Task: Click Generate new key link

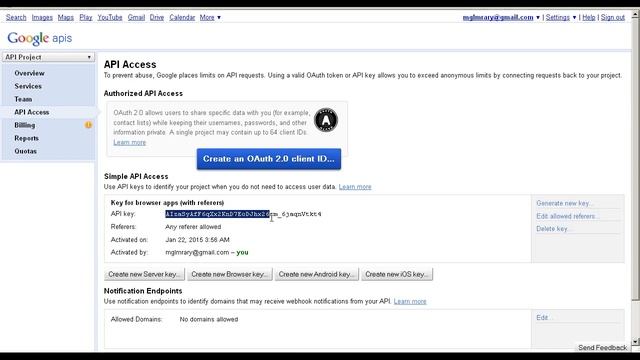Action: [565, 203]
